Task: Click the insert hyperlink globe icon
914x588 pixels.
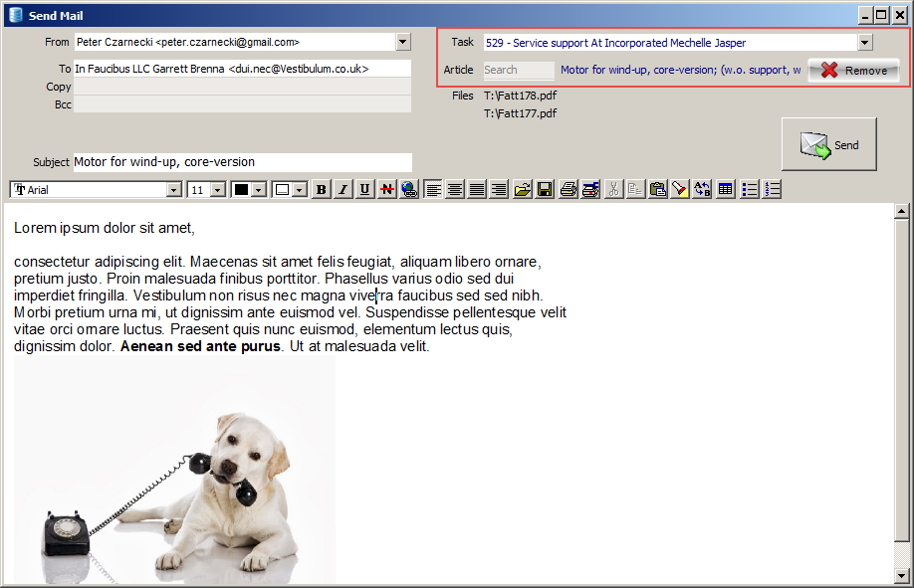Action: [409, 190]
